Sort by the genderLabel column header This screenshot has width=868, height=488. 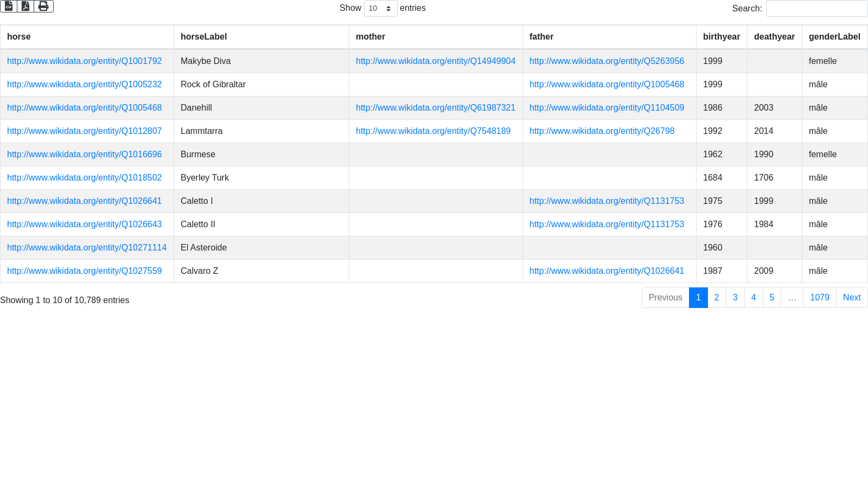click(834, 37)
